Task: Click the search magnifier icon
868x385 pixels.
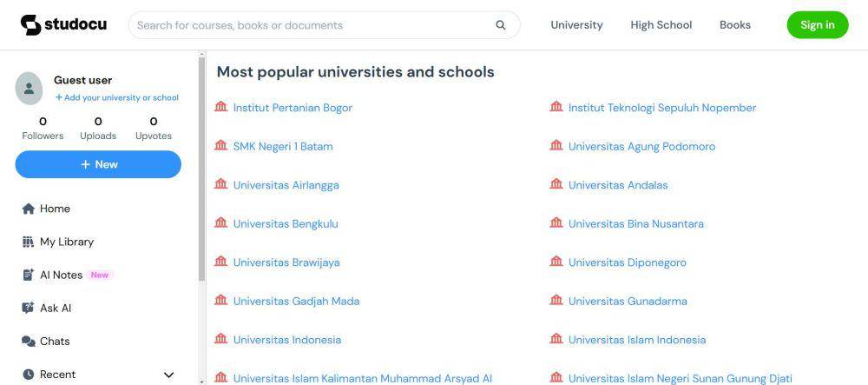Action: [x=501, y=25]
